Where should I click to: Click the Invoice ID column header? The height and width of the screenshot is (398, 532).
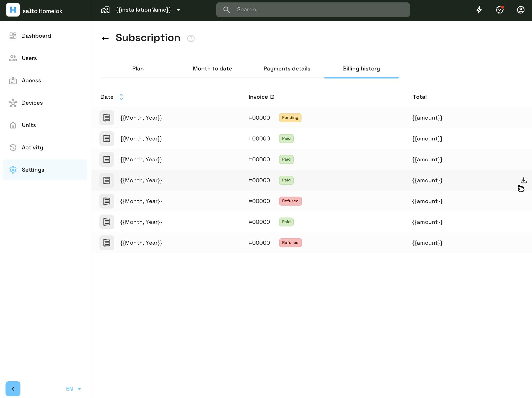[261, 97]
